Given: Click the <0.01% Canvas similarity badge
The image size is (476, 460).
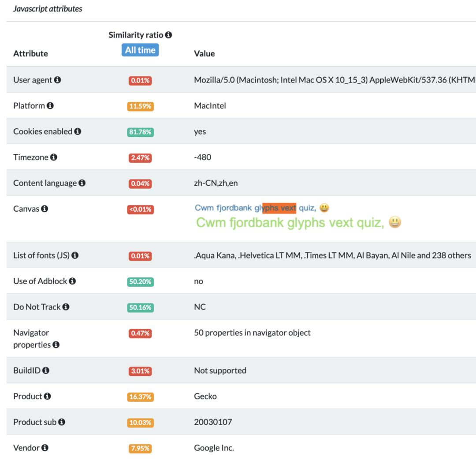Looking at the screenshot, I should click(140, 209).
